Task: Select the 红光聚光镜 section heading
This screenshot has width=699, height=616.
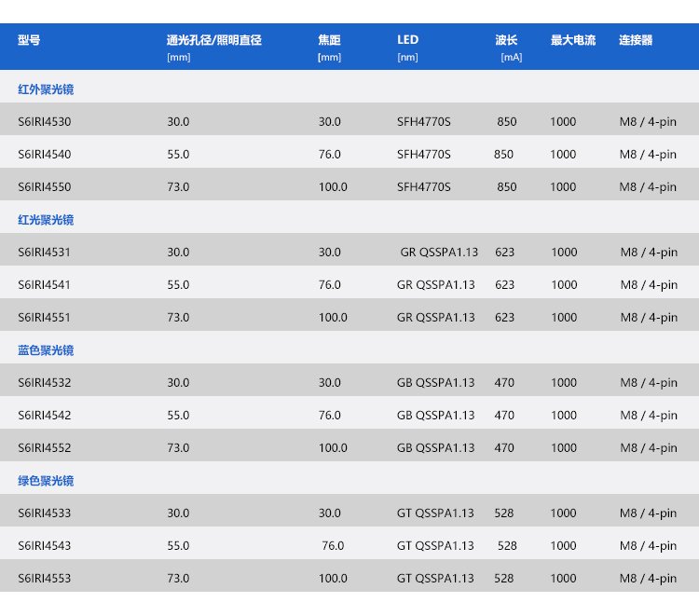Action: pos(46,220)
